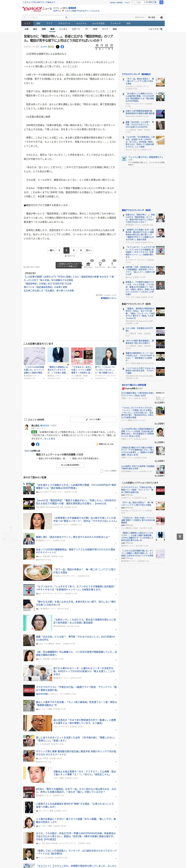Go to article page 4

click(81, 250)
